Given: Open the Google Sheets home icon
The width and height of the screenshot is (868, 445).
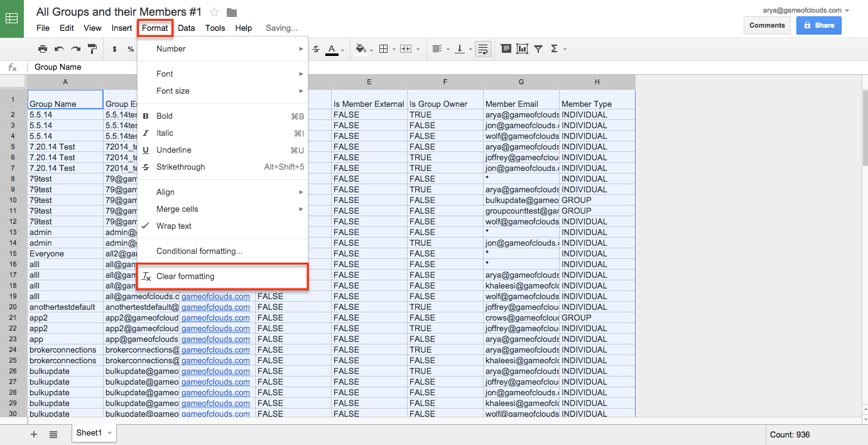Looking at the screenshot, I should [11, 19].
